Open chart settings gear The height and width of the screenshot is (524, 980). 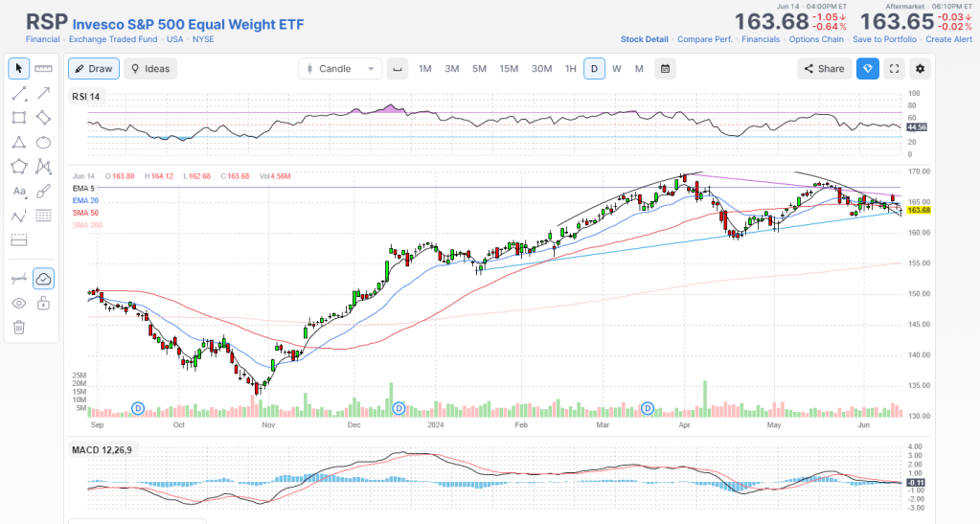pos(921,69)
